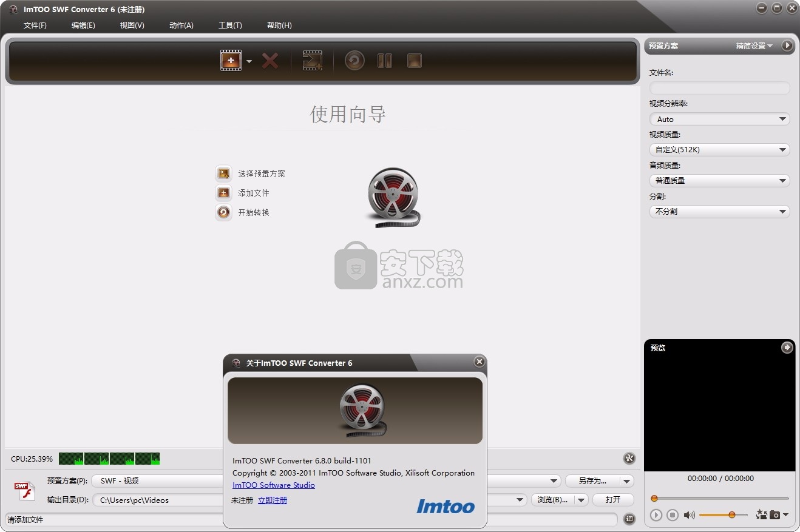800x532 pixels.
Task: Click the CPU usage graph
Action: point(109,459)
